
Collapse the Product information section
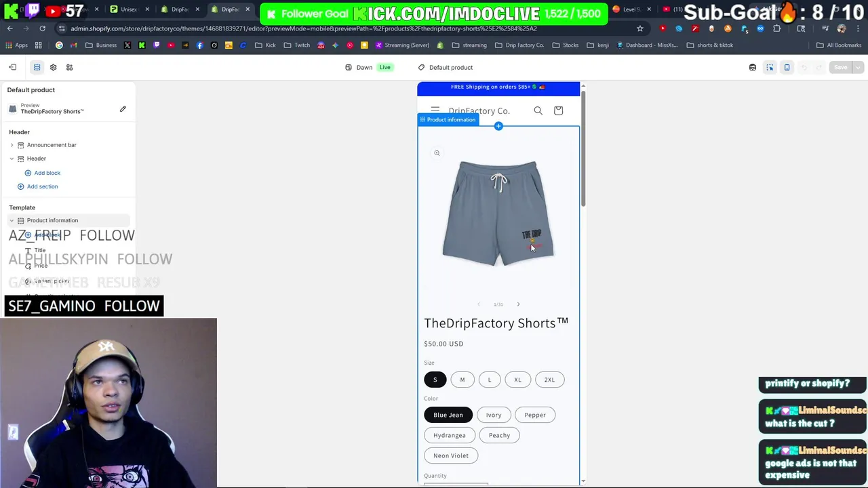12,220
